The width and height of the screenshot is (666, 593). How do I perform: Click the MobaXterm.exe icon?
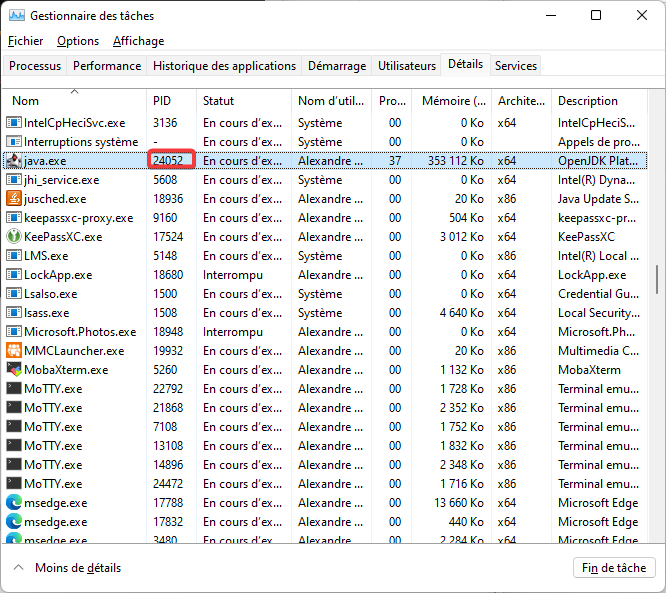point(14,370)
